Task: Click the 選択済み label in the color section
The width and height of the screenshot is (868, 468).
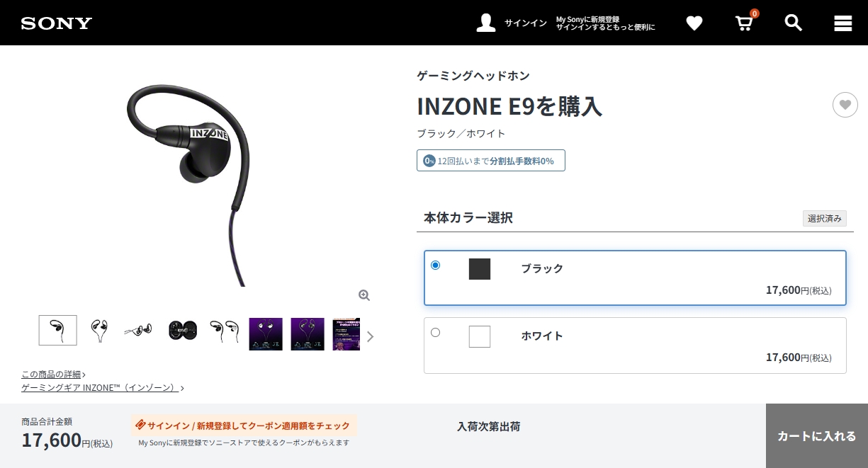Action: [825, 219]
